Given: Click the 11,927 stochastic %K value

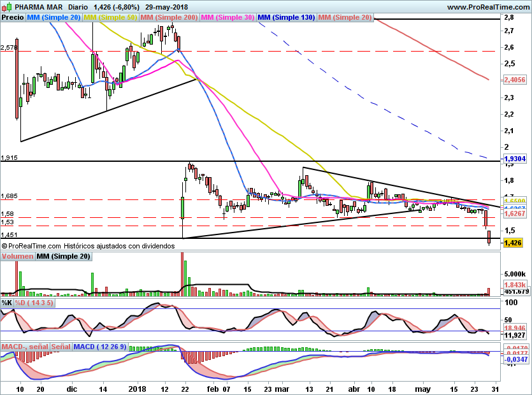Looking at the screenshot, I should [x=515, y=335].
